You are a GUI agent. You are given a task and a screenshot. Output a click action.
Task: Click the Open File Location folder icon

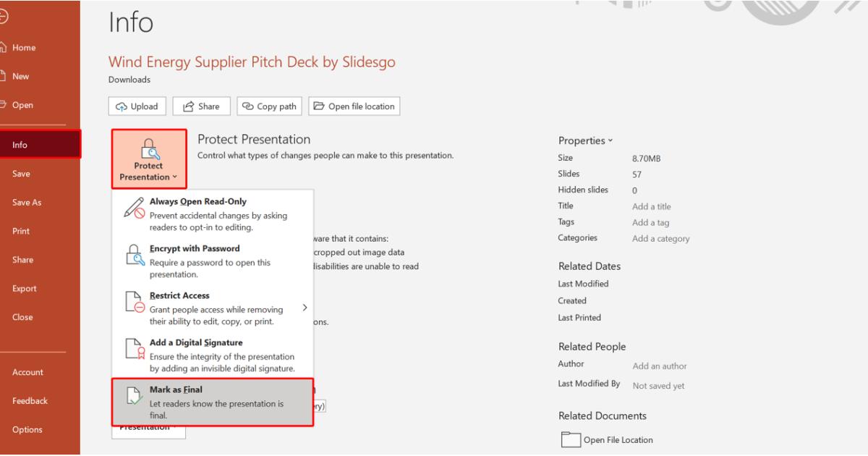point(571,440)
